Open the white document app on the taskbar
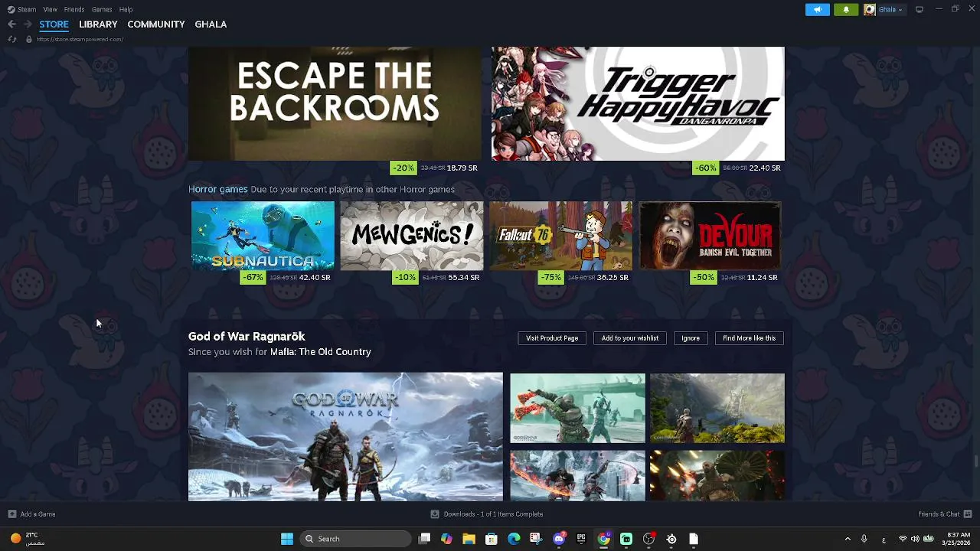Image resolution: width=980 pixels, height=551 pixels. click(x=694, y=539)
